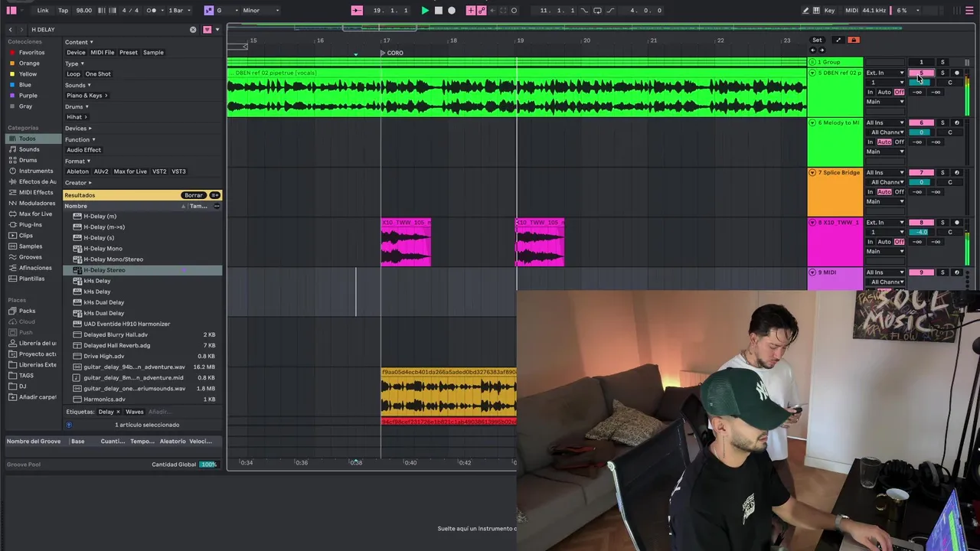This screenshot has width=980, height=551.
Task: Open the Minor scale dropdown
Action: (260, 10)
